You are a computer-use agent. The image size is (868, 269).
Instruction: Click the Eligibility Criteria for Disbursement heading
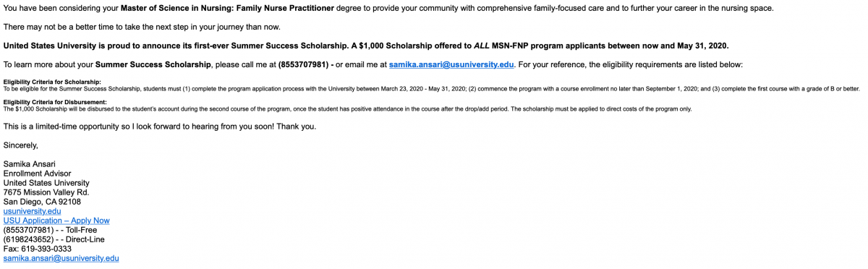pyautogui.click(x=55, y=102)
